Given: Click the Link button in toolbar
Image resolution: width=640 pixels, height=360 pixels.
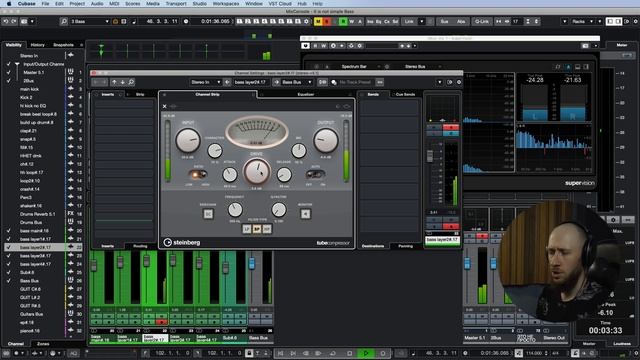Looking at the screenshot, I should (x=409, y=21).
